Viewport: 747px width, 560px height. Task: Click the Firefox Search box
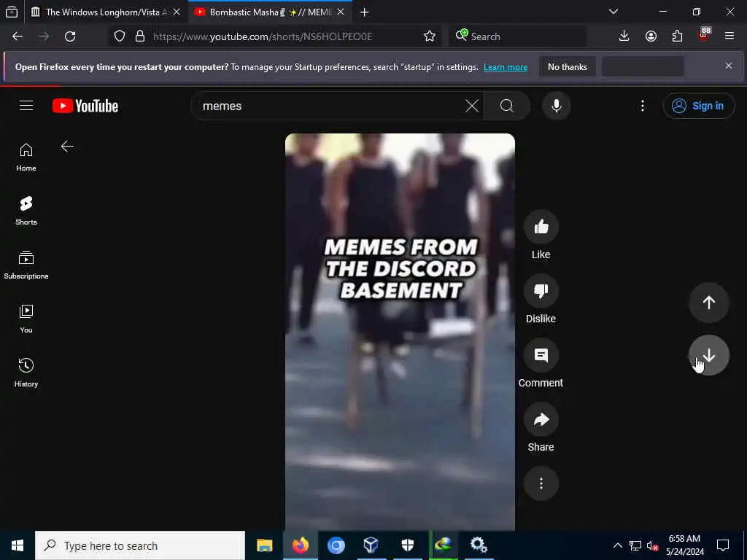point(517,36)
